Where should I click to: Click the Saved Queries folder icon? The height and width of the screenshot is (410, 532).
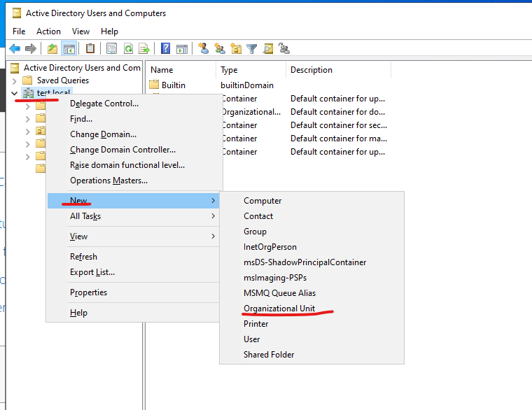pos(27,80)
